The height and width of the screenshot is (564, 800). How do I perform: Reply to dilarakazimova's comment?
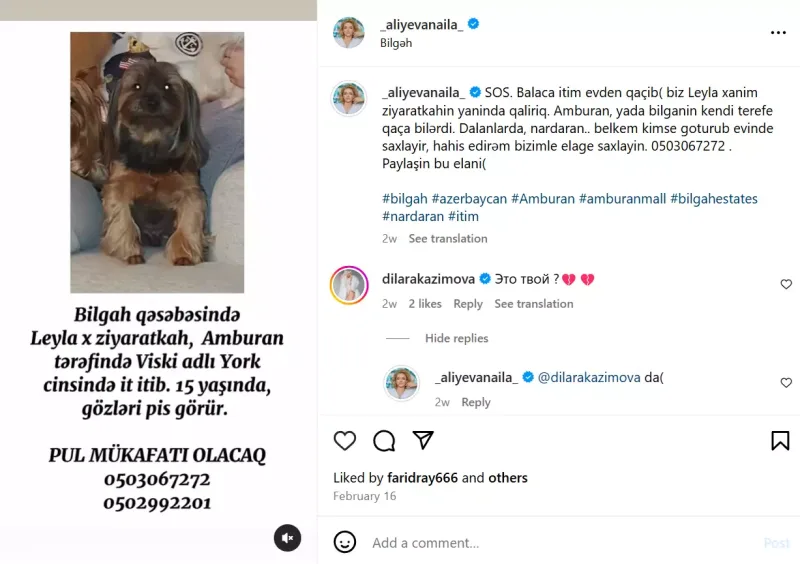tap(468, 304)
